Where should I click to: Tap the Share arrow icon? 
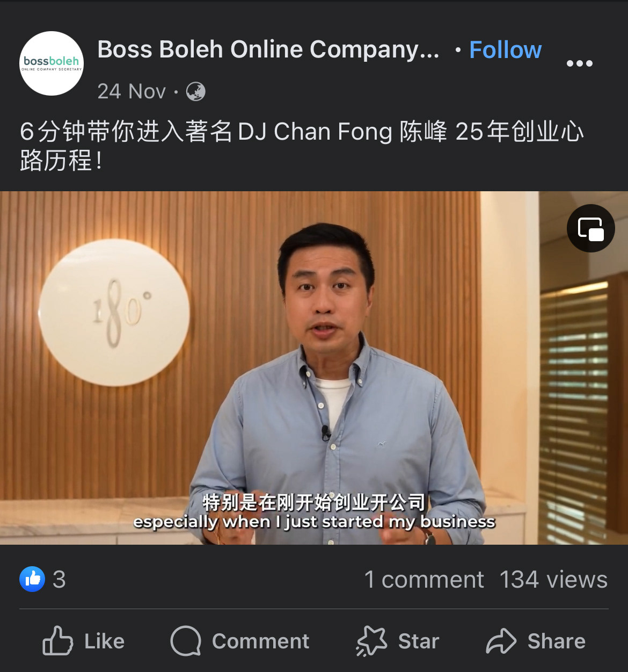point(501,641)
